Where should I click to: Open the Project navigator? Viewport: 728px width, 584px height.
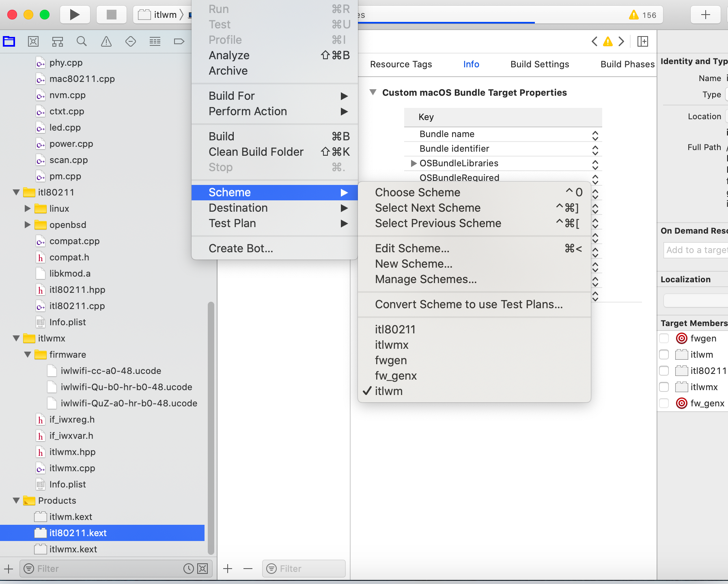coord(9,41)
